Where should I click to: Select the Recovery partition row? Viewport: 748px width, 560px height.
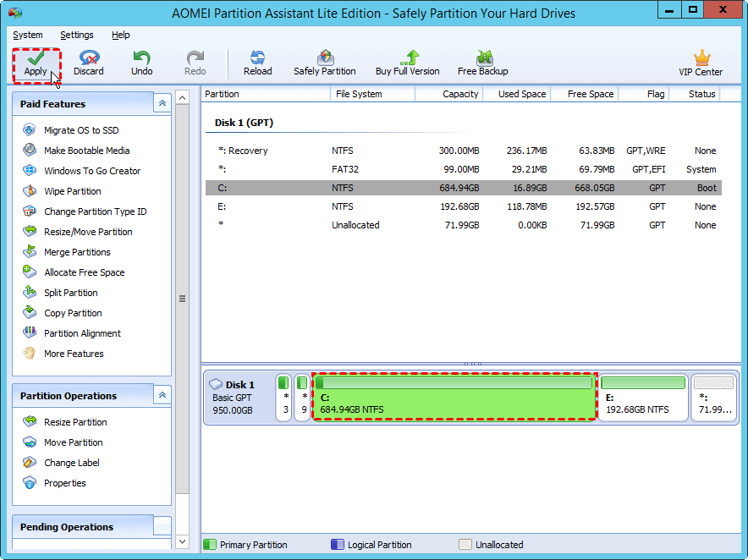click(x=464, y=151)
